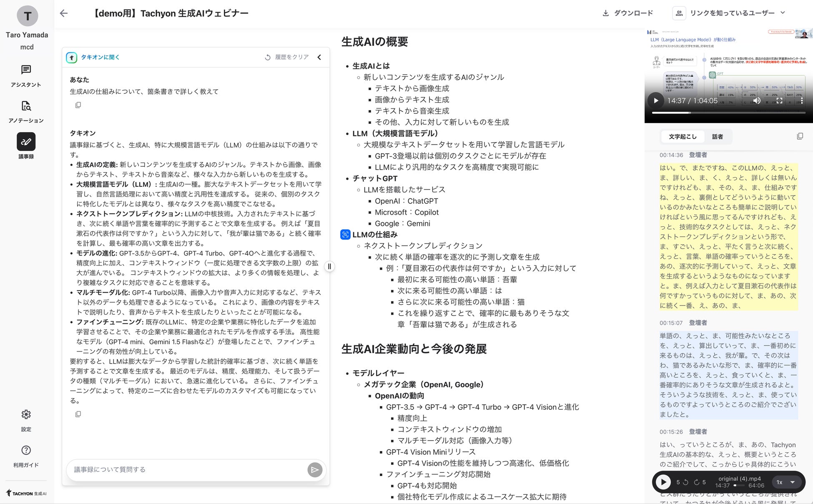Mute the video with the speaker icon
Viewport: 813px width, 504px height.
pos(757,100)
